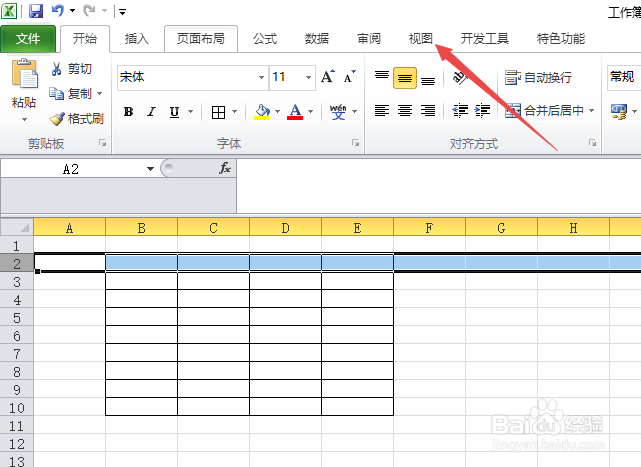Toggle middle vertical align (highlighted)
This screenshot has width=641, height=467.
point(405,78)
